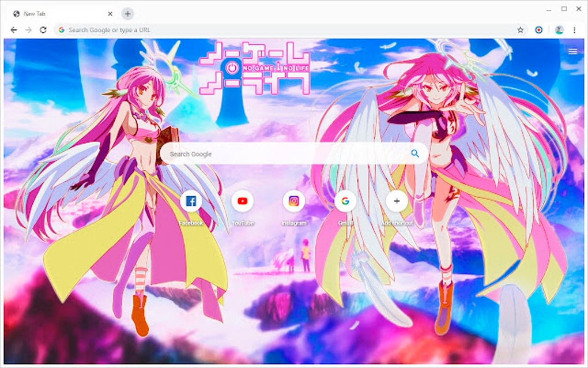Open a new tab with plus button
Image resolution: width=588 pixels, height=368 pixels.
[127, 14]
